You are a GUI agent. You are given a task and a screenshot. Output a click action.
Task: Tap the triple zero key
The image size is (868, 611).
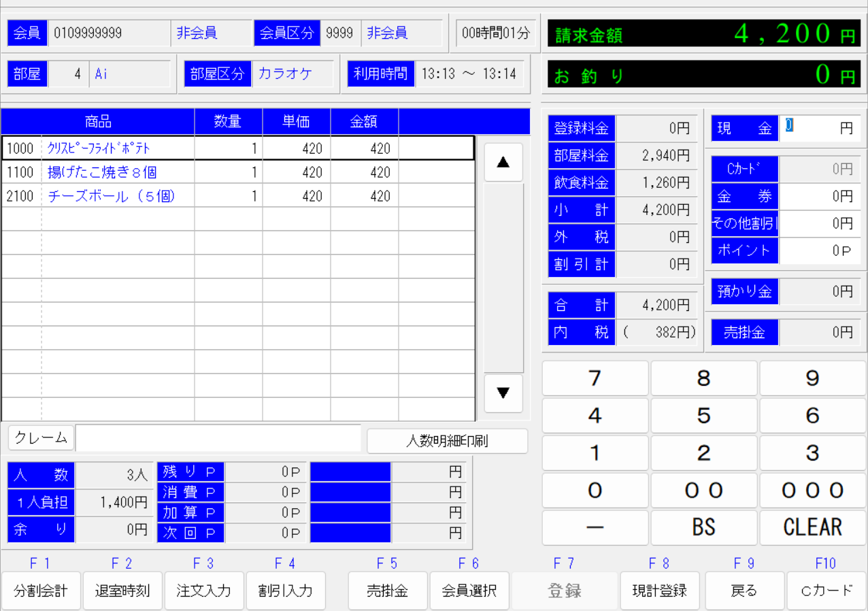point(813,491)
